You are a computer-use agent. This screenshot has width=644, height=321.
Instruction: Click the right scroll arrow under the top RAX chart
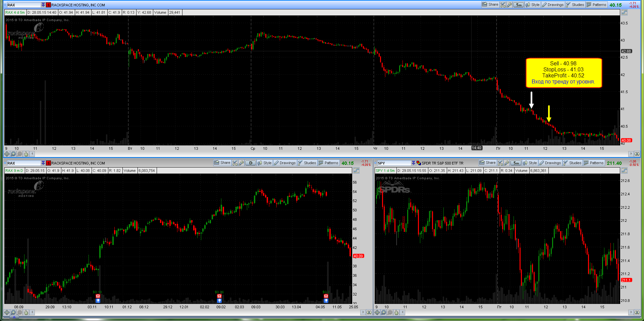coord(631,154)
